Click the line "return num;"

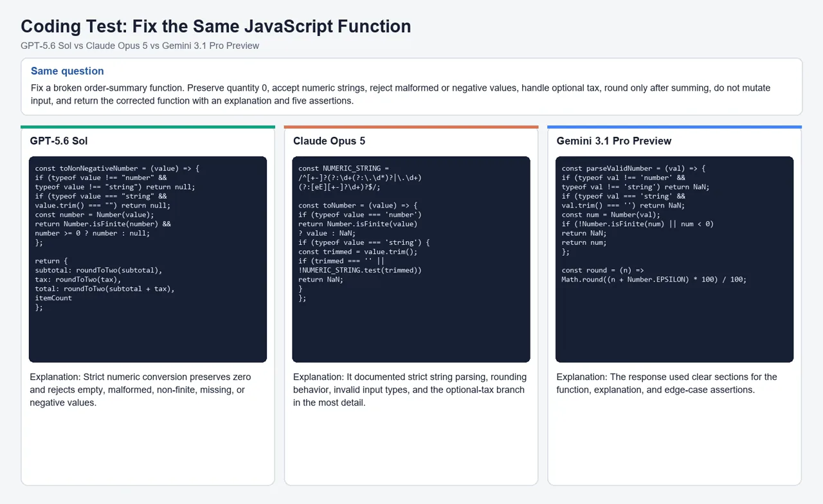click(x=584, y=242)
